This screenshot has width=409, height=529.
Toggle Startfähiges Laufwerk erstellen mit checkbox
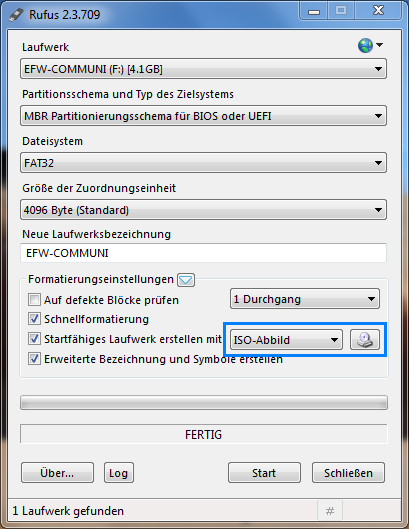point(34,339)
